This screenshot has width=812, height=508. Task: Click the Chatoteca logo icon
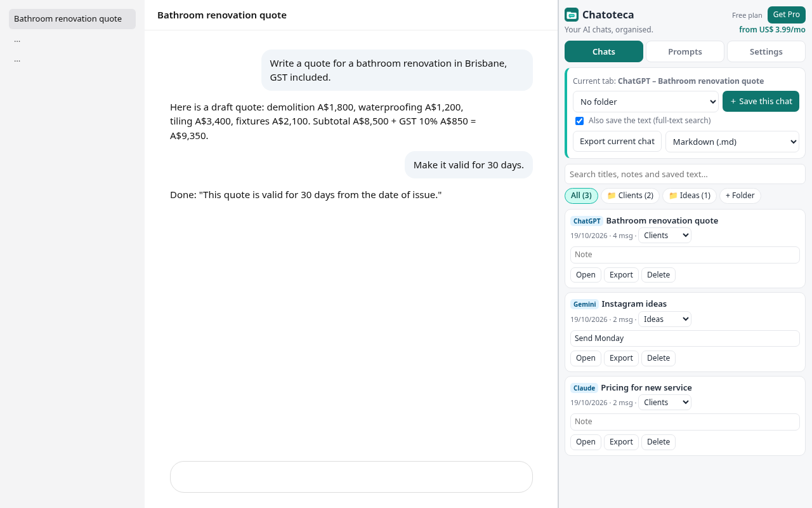572,15
